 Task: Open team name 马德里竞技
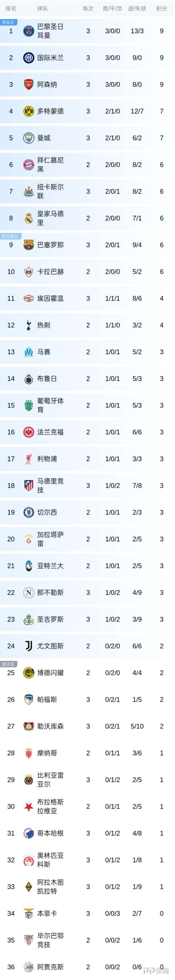pos(50,485)
